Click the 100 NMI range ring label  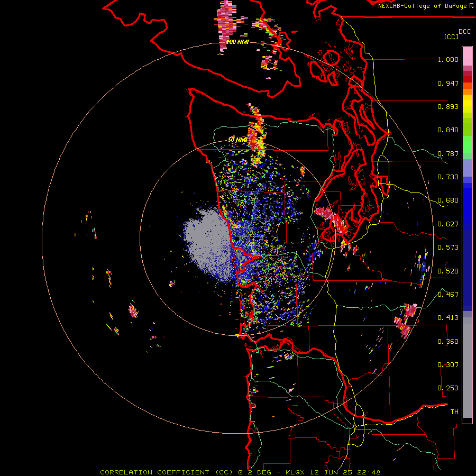point(238,42)
